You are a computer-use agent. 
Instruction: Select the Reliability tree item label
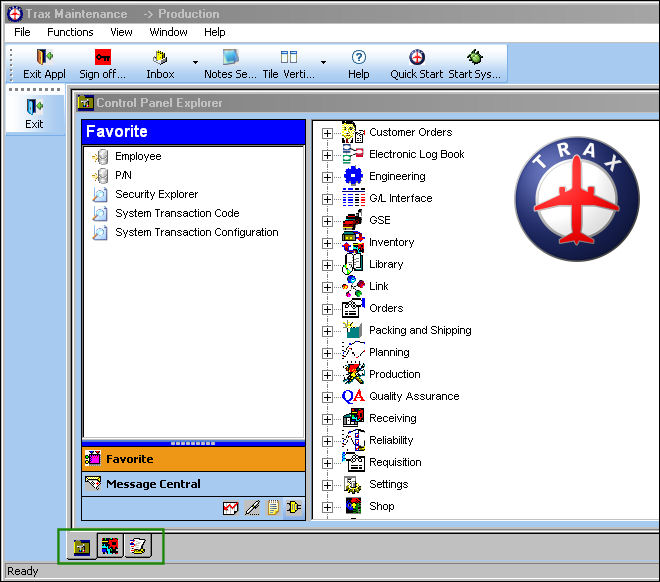(x=391, y=440)
